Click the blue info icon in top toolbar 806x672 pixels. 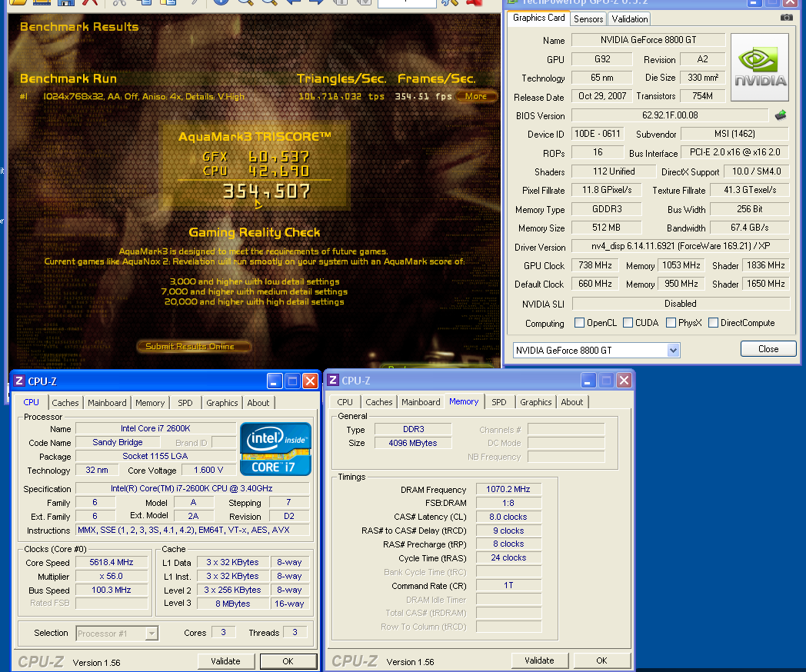tap(221, 2)
